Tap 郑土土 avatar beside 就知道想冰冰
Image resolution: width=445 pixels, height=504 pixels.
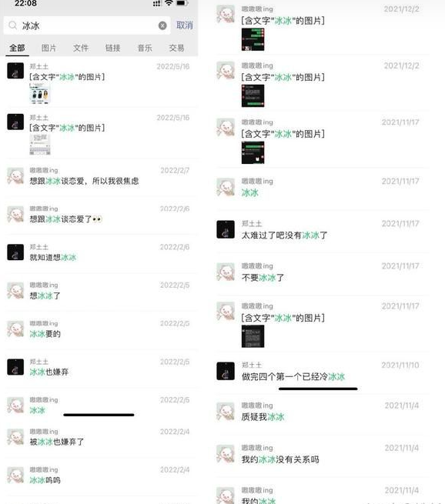(15, 252)
